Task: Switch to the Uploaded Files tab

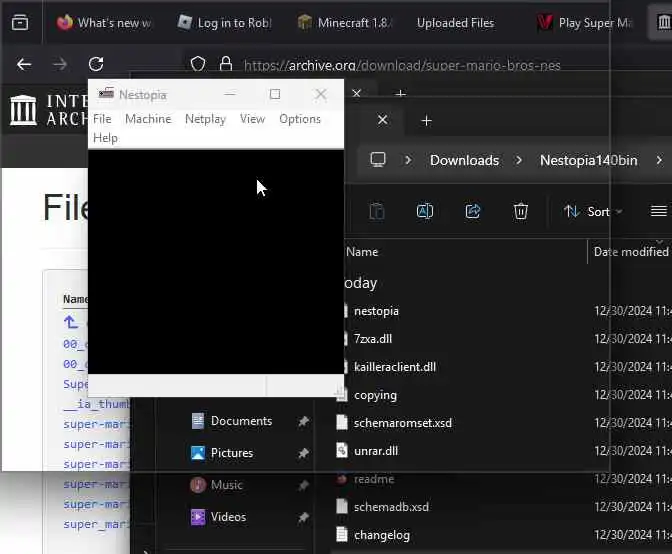Action: click(456, 23)
